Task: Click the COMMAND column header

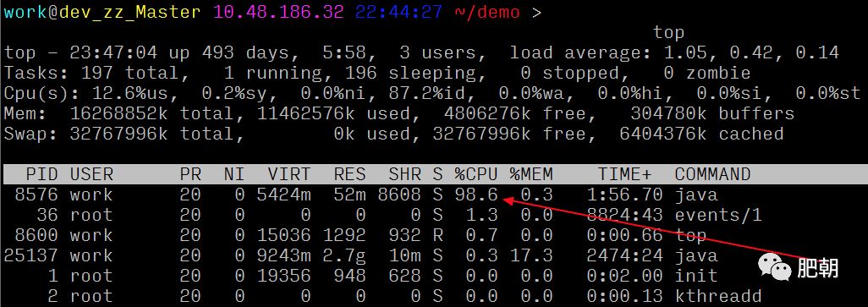Action: 712,175
